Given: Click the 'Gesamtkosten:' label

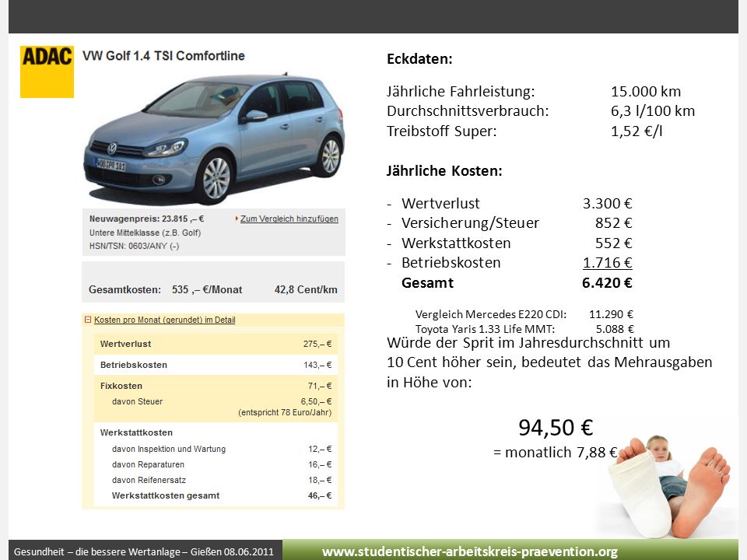Looking at the screenshot, I should pos(124,289).
